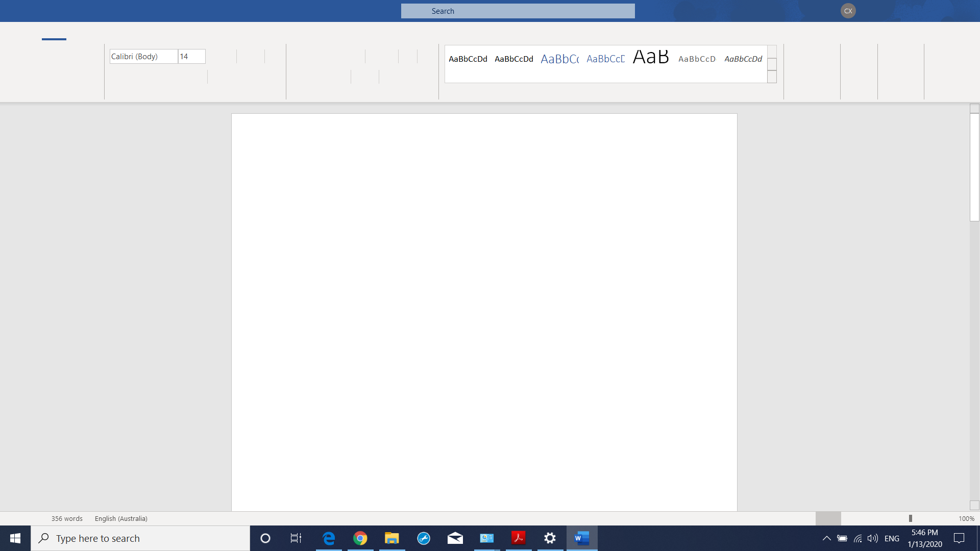980x551 pixels.
Task: Open the Mail app from the taskbar
Action: coord(455,538)
